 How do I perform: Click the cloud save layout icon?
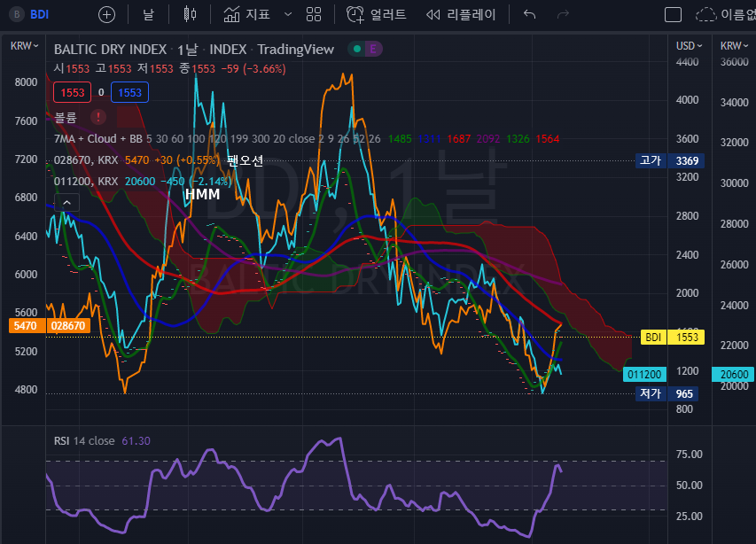705,14
